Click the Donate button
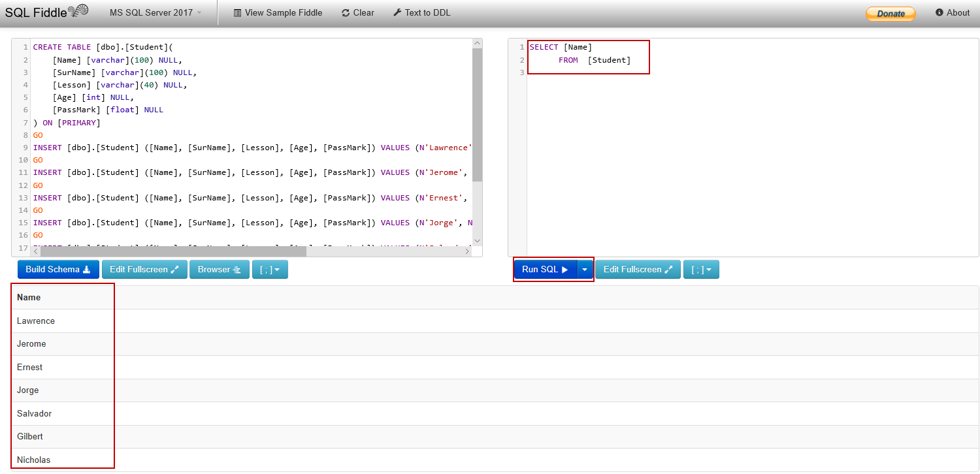Screen dimensions: 980x474 point(890,12)
